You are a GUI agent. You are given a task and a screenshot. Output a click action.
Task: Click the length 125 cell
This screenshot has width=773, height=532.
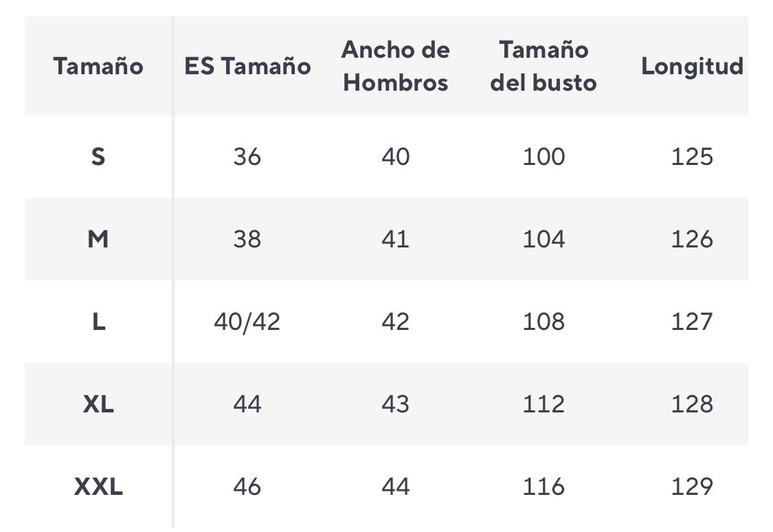pyautogui.click(x=692, y=157)
